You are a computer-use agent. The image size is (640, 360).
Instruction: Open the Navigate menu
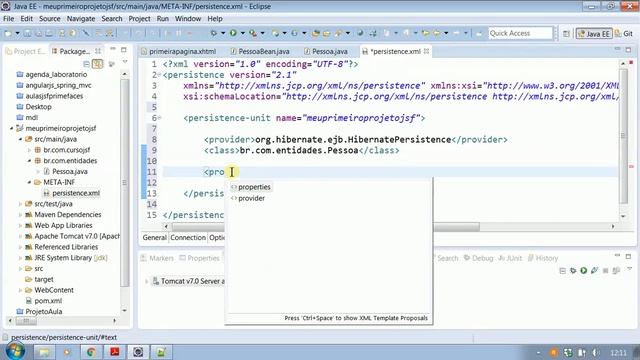[81, 19]
